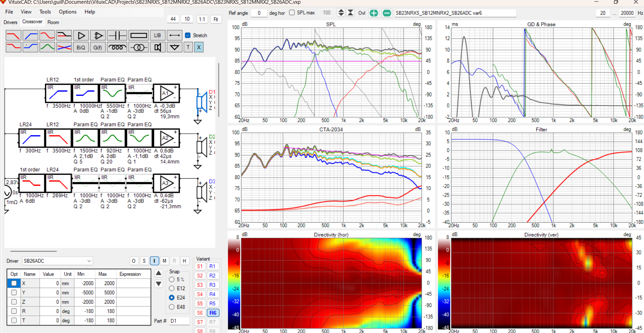Select the red S-curve all-pass filter icon
Screen dimensions: 644x333
click(47, 35)
